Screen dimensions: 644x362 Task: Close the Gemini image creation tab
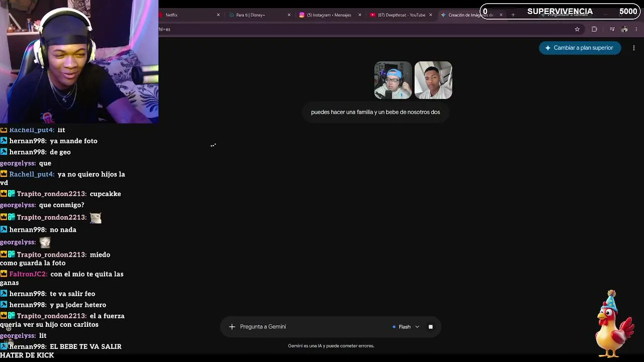pos(501,15)
